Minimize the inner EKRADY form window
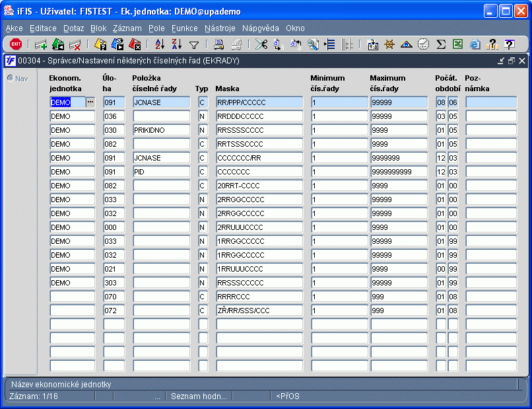Screen dimensions: 532x409 coord(501,61)
